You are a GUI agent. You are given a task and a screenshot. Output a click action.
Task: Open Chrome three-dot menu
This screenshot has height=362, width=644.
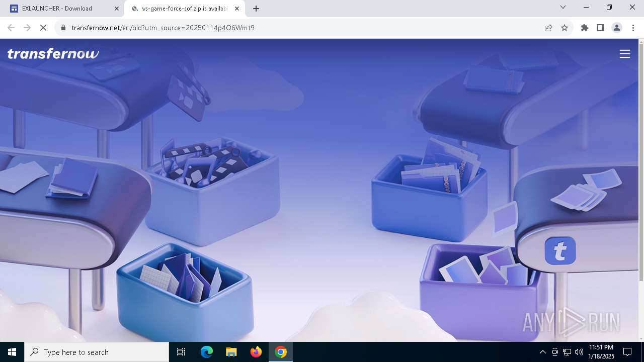633,28
